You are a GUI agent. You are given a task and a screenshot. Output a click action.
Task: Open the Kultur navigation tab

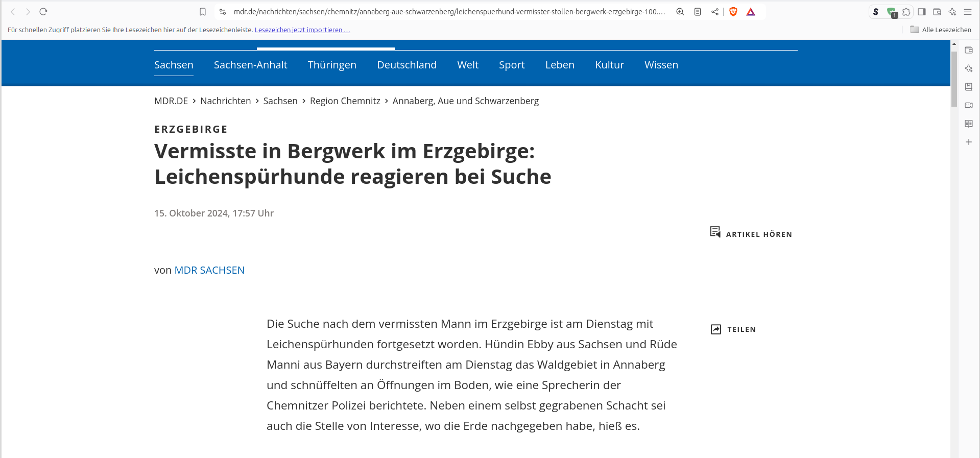(x=609, y=65)
